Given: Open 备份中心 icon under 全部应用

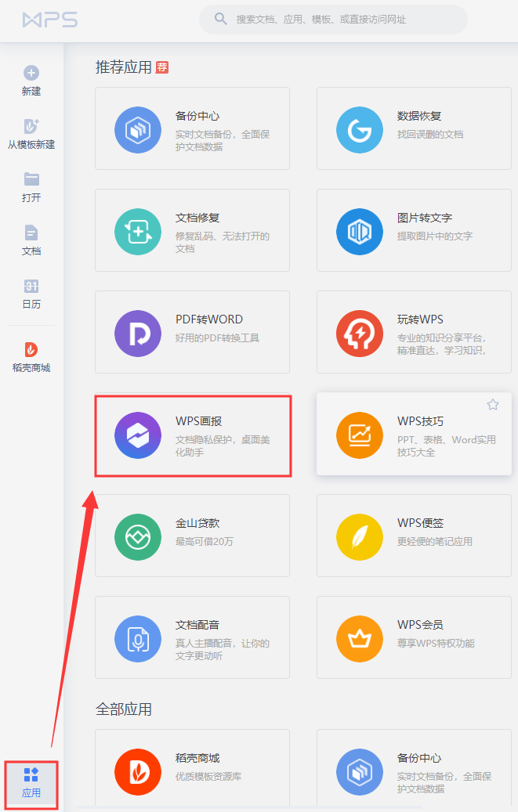Looking at the screenshot, I should pyautogui.click(x=360, y=772).
